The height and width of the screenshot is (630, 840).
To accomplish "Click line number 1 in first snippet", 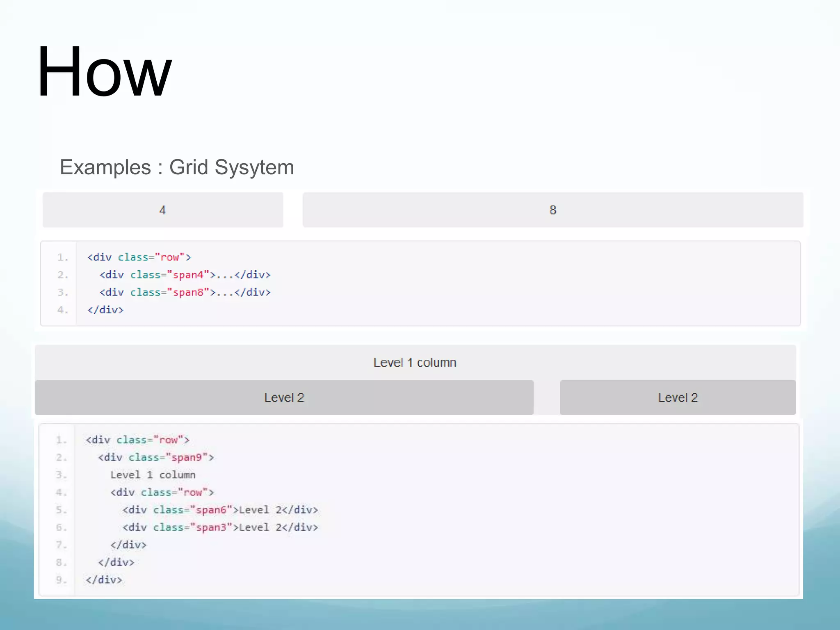I will click(62, 257).
